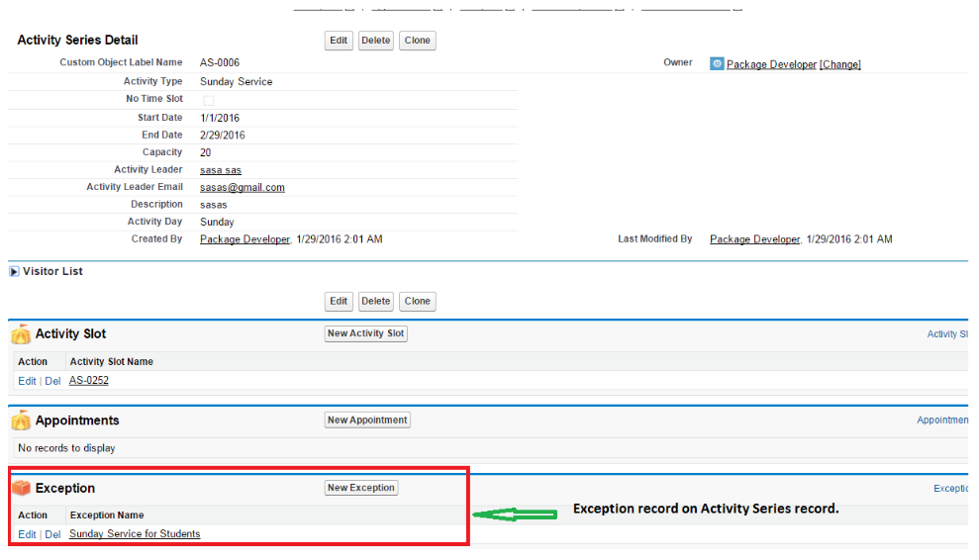Edit the AS-0252 activity slot row
Screen dimensions: 979x560
[27, 381]
